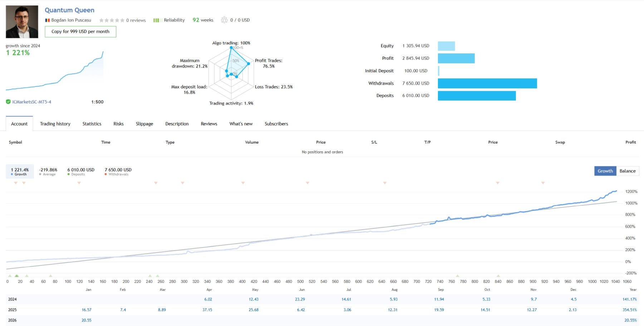
Task: Click the Romanian flag icon beside author name
Action: (x=47, y=20)
